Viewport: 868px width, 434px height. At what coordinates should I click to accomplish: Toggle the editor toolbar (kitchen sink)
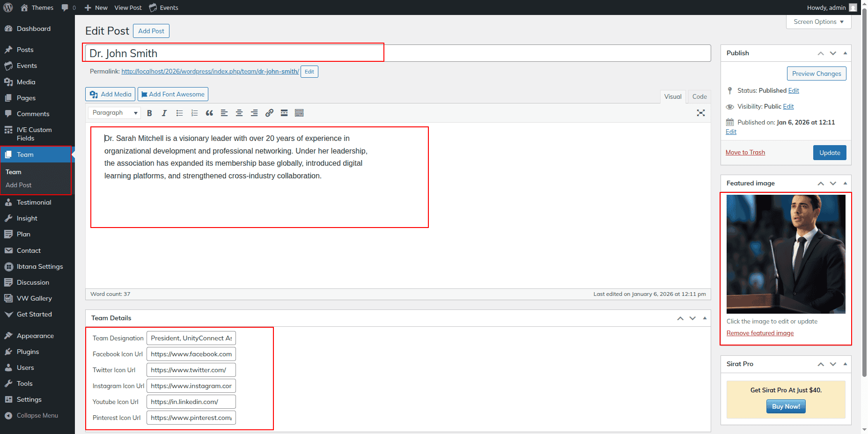coord(299,113)
